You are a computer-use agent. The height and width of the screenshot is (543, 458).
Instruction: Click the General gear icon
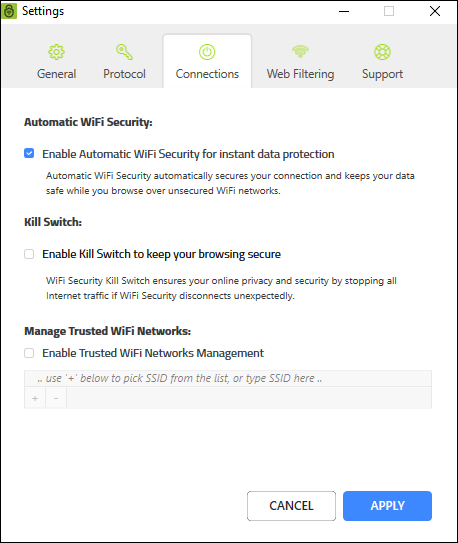[x=56, y=52]
